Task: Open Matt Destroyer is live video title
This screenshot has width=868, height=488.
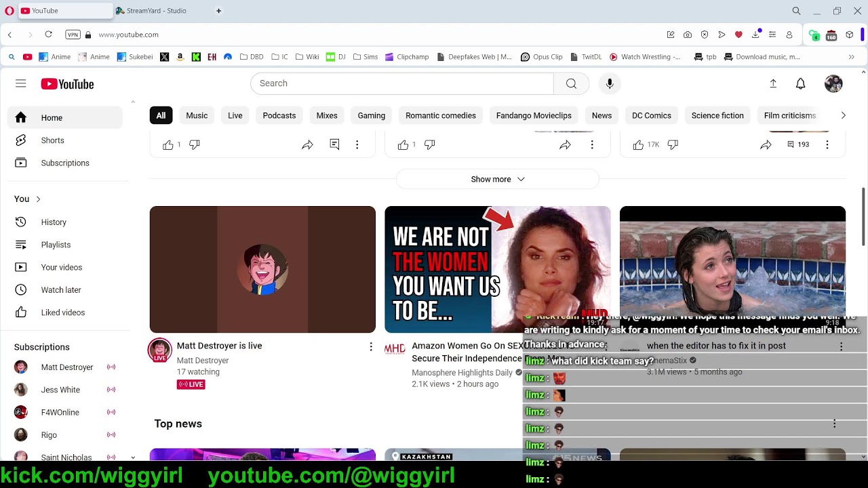Action: coord(219,346)
